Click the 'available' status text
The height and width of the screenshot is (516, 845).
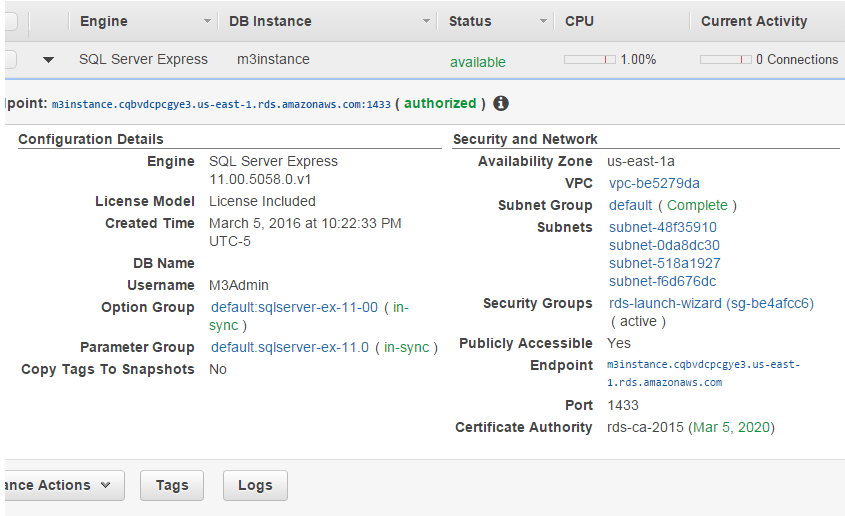coord(477,62)
